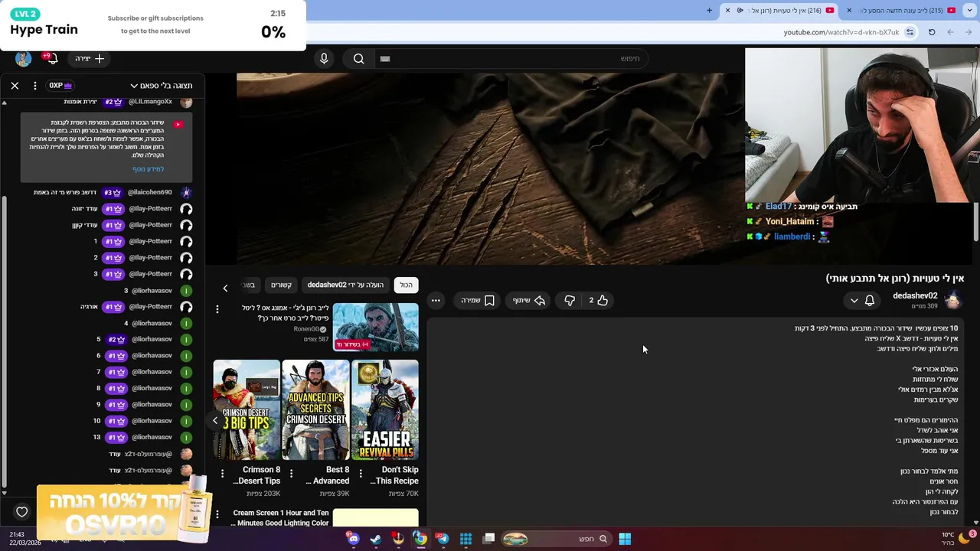This screenshot has height=551, width=980.
Task: Like the video with thumbs up
Action: [598, 301]
